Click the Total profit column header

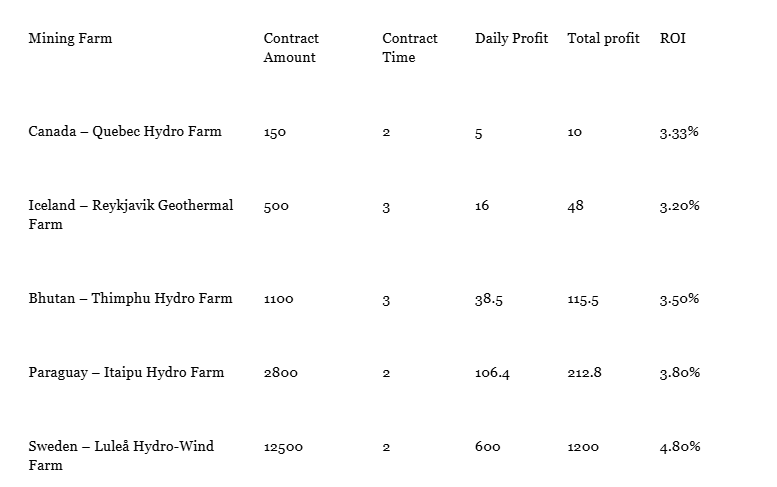603,39
